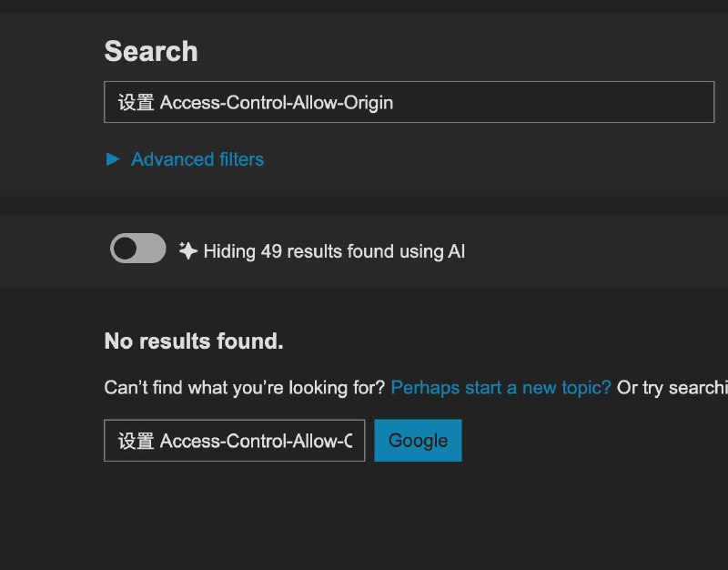Click into the Google search text box
This screenshot has width=728, height=570.
pyautogui.click(x=234, y=441)
